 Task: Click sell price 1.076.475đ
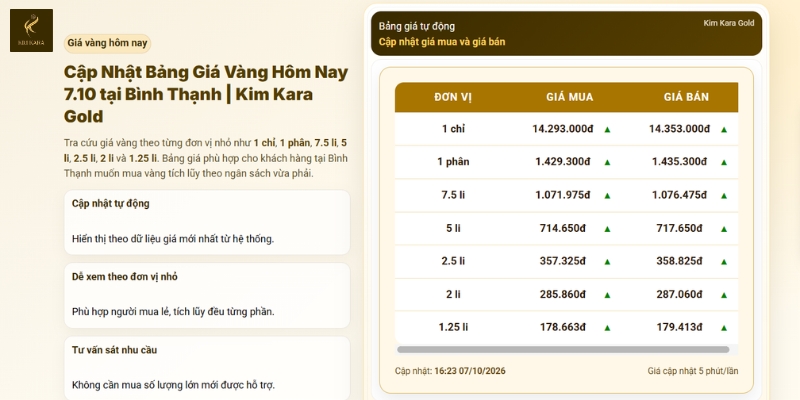[679, 195]
